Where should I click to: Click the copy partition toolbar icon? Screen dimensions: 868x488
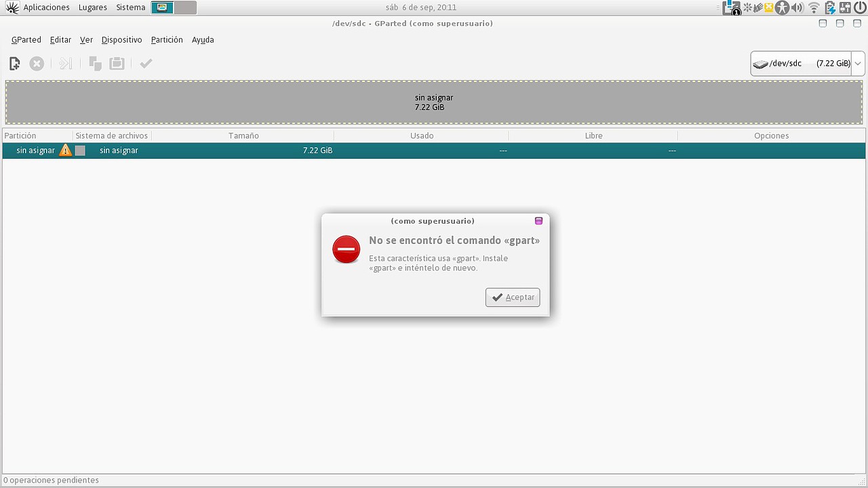96,64
